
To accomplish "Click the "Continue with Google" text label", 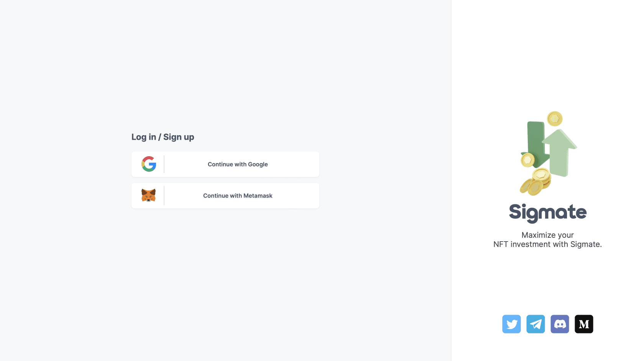I will tap(238, 164).
